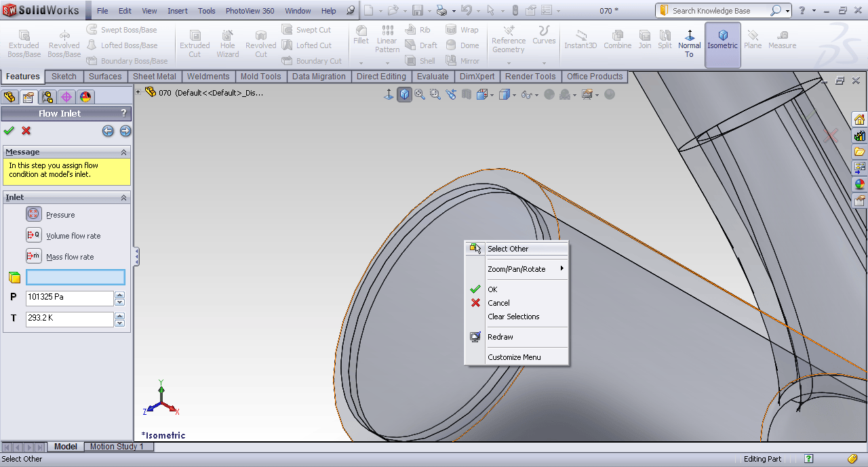Screen dimensions: 868x467
Task: Open View Palette task pane tab
Action: click(860, 168)
